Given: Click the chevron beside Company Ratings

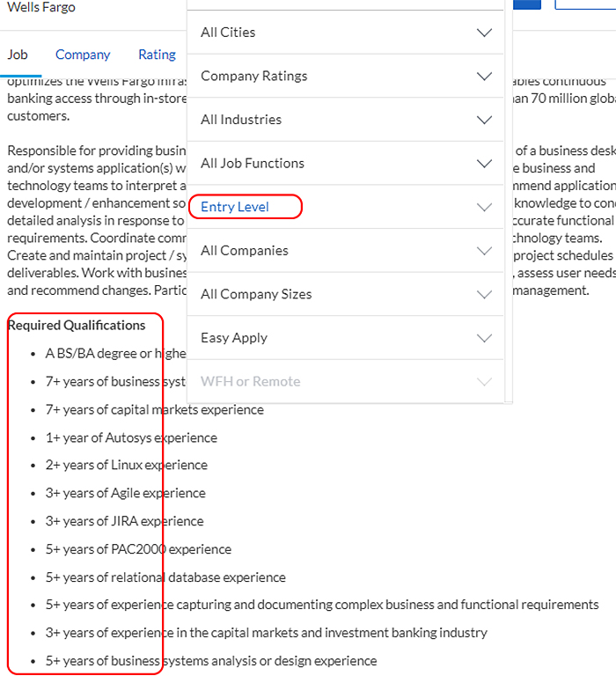Looking at the screenshot, I should [483, 77].
